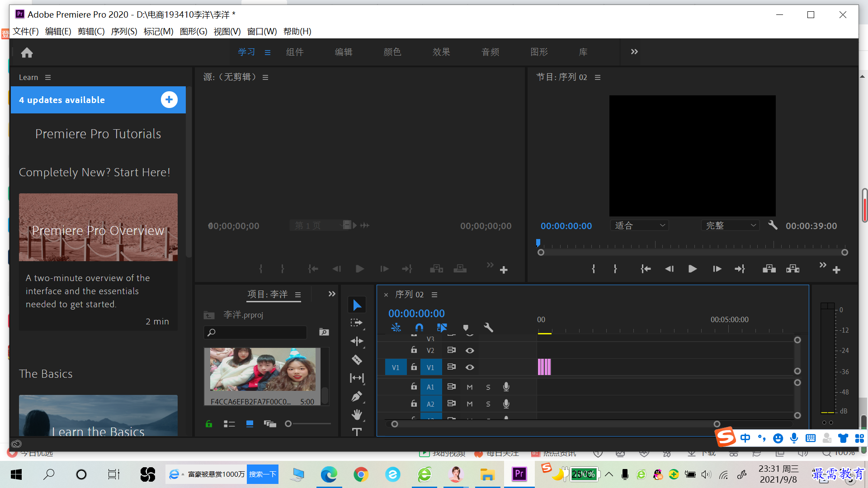This screenshot has width=868, height=488.
Task: Select the Slip tool
Action: click(x=357, y=378)
